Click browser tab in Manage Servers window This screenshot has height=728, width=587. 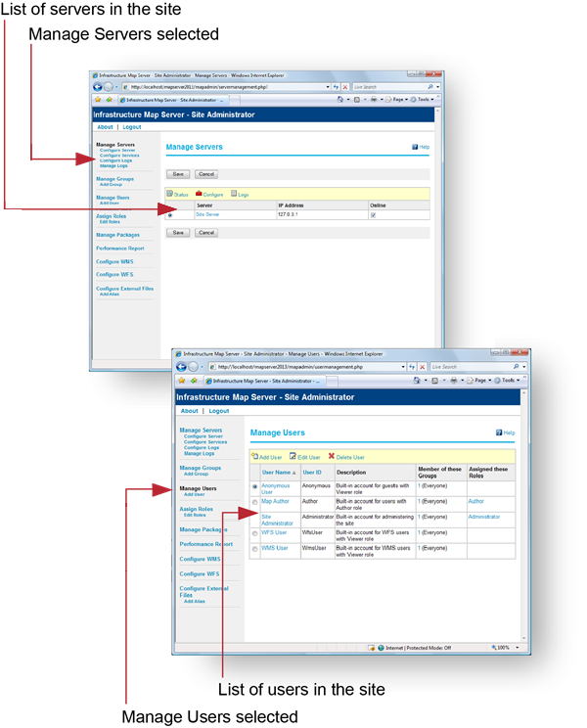coord(174,100)
